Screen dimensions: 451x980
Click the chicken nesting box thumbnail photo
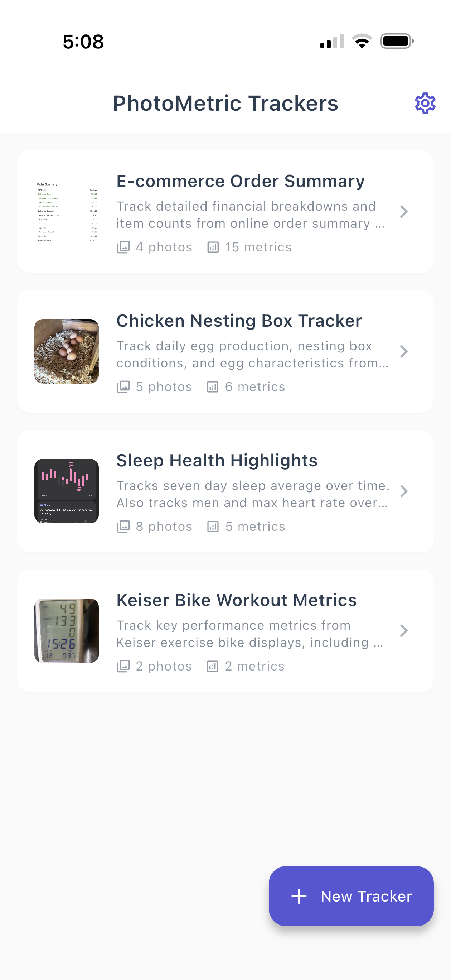[67, 350]
